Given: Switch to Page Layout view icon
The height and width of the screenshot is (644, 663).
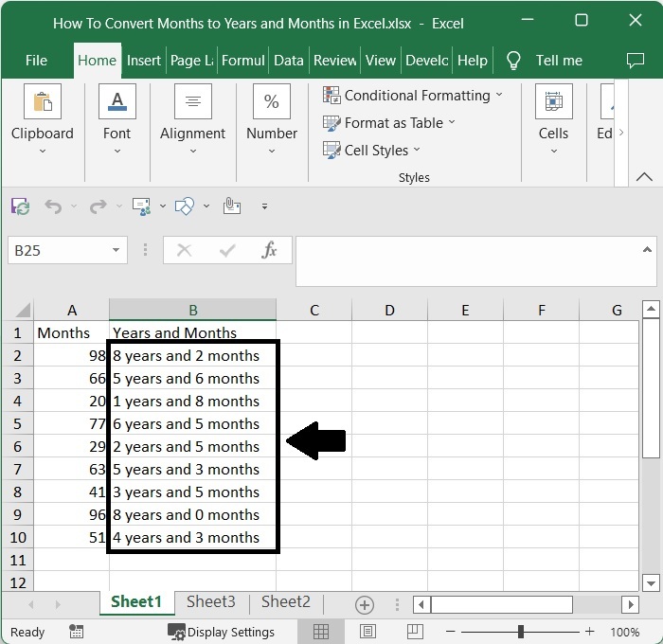Looking at the screenshot, I should [367, 632].
